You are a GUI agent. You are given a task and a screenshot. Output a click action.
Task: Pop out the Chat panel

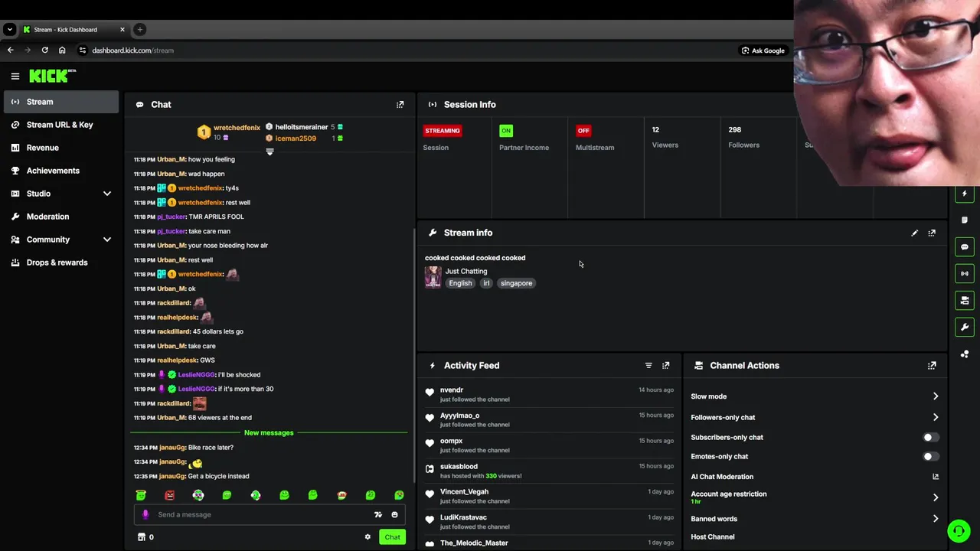coord(400,105)
